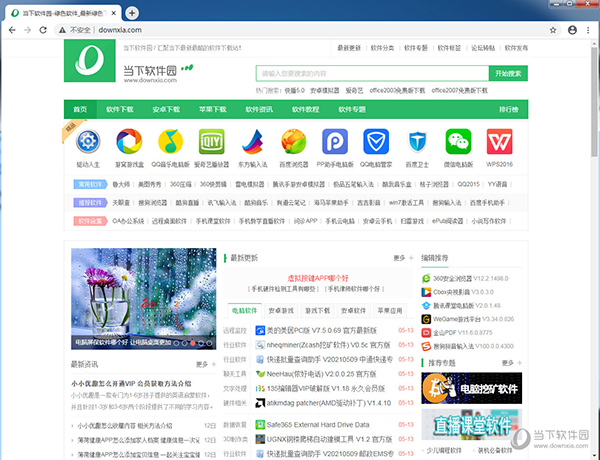
Task: Open the WPS2016 icon
Action: pyautogui.click(x=499, y=141)
